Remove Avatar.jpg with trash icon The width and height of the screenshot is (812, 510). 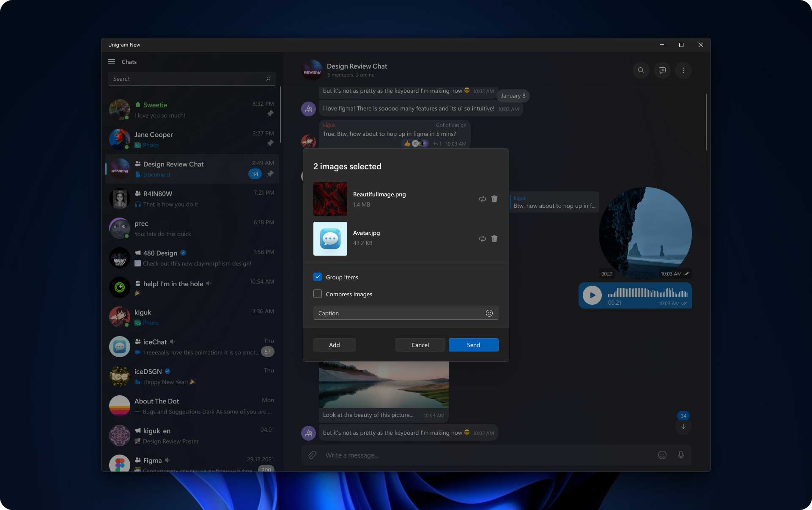(494, 239)
